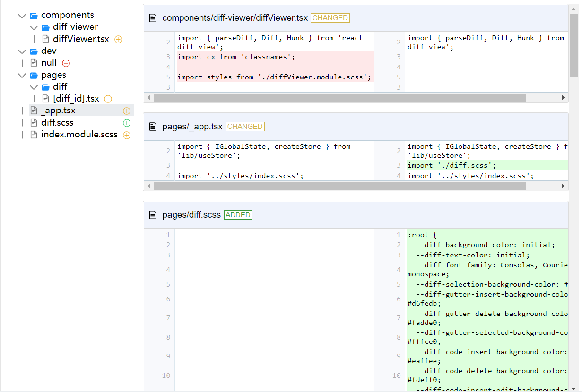Click "--diff-text-color: initial;" line
582x392 pixels.
click(473, 255)
